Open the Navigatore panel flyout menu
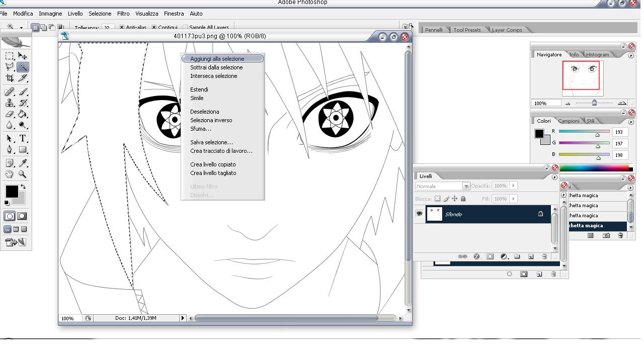This screenshot has height=362, width=644. coord(631,55)
